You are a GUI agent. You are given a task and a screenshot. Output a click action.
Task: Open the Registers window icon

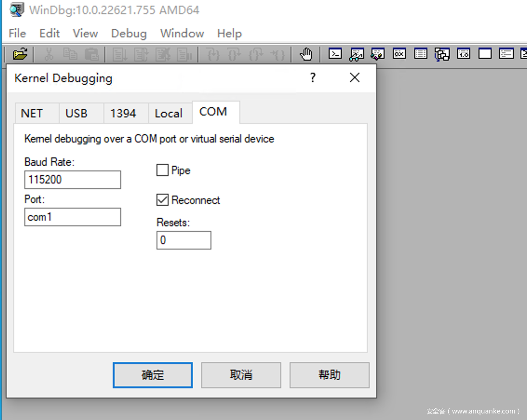[399, 54]
